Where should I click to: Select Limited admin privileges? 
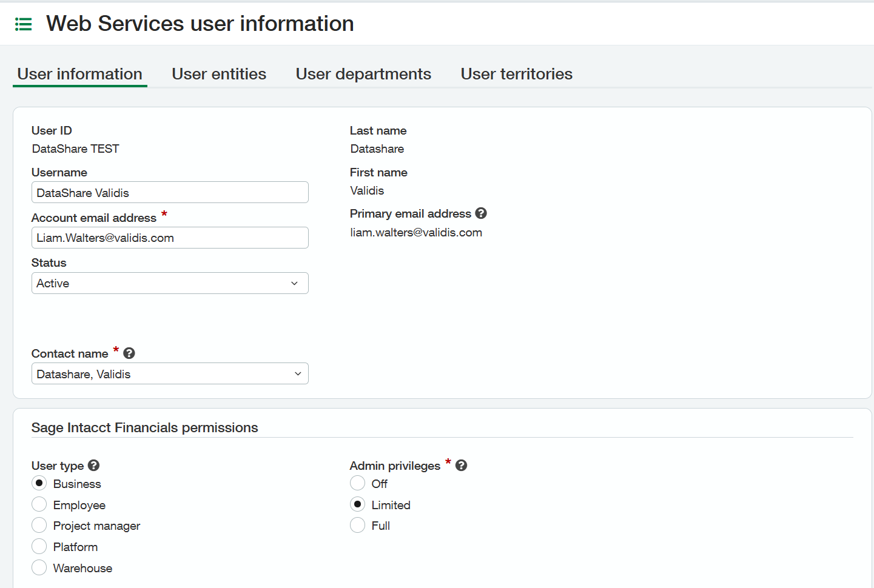coord(358,505)
